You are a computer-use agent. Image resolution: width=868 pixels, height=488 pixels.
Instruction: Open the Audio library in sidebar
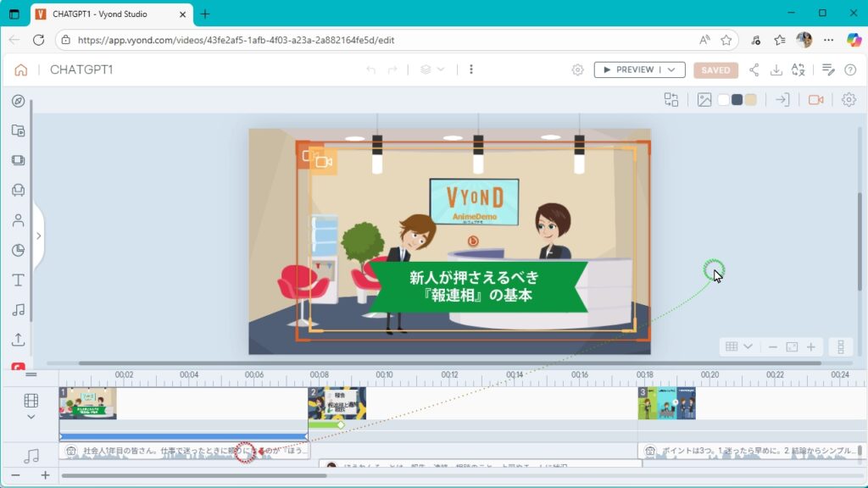(19, 310)
